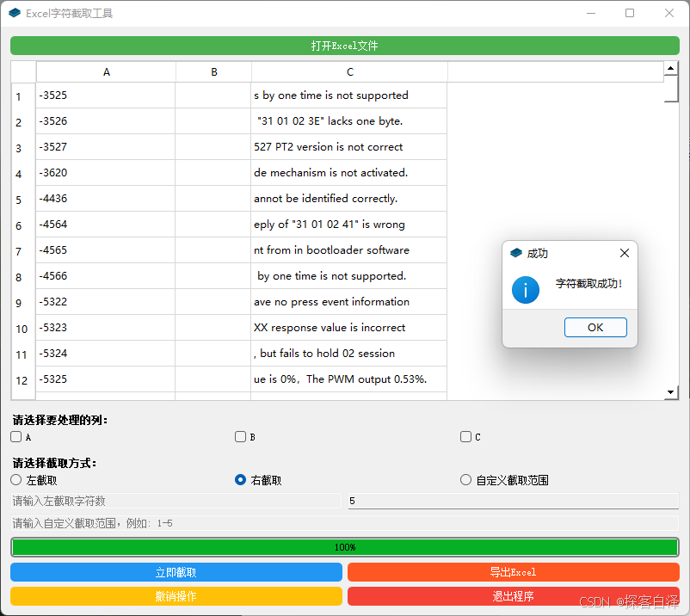This screenshot has width=690, height=616.
Task: Click OK in the success dialog
Action: [x=595, y=328]
